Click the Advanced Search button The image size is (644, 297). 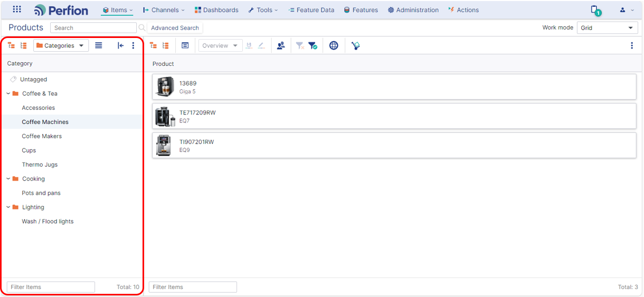[x=175, y=28]
